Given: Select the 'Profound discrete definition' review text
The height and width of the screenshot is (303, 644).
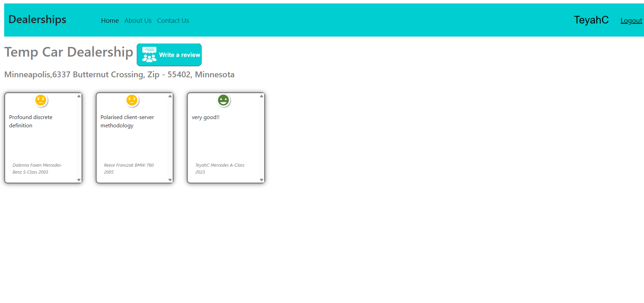Looking at the screenshot, I should click(31, 121).
